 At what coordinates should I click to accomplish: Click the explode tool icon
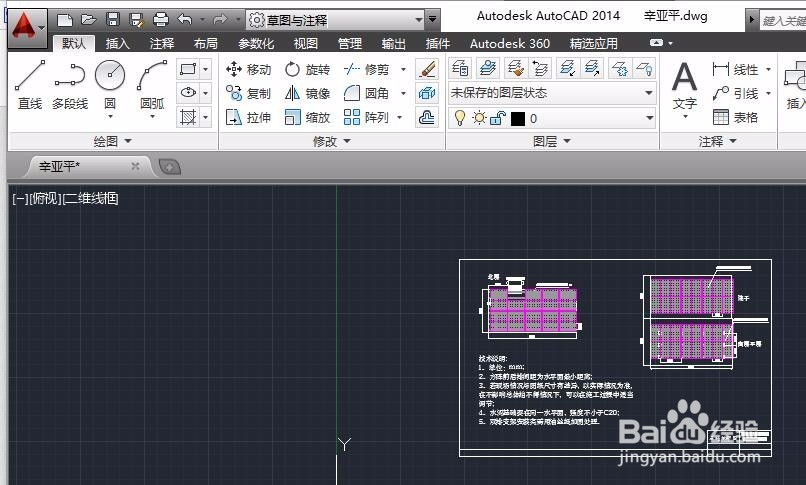coord(427,94)
